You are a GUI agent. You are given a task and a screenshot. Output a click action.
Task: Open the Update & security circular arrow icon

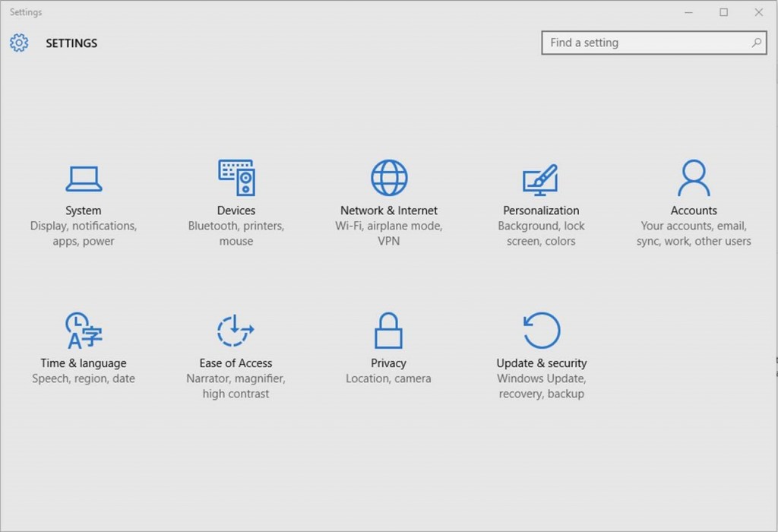(541, 330)
